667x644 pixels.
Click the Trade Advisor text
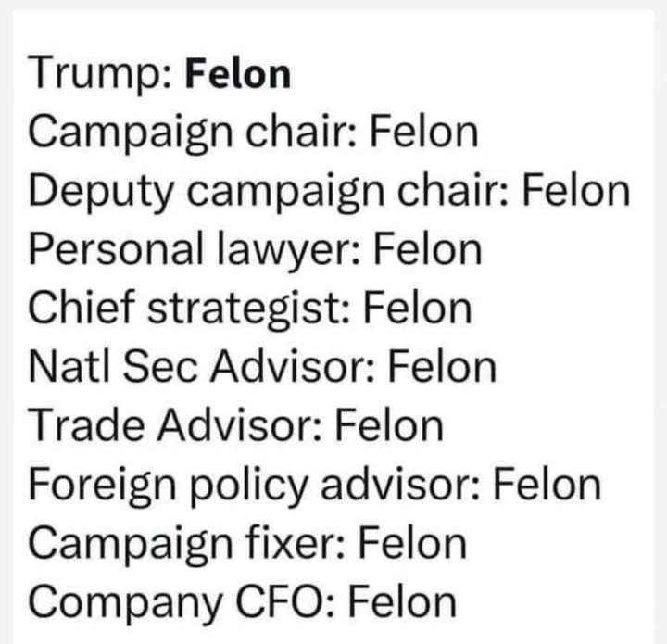click(175, 426)
